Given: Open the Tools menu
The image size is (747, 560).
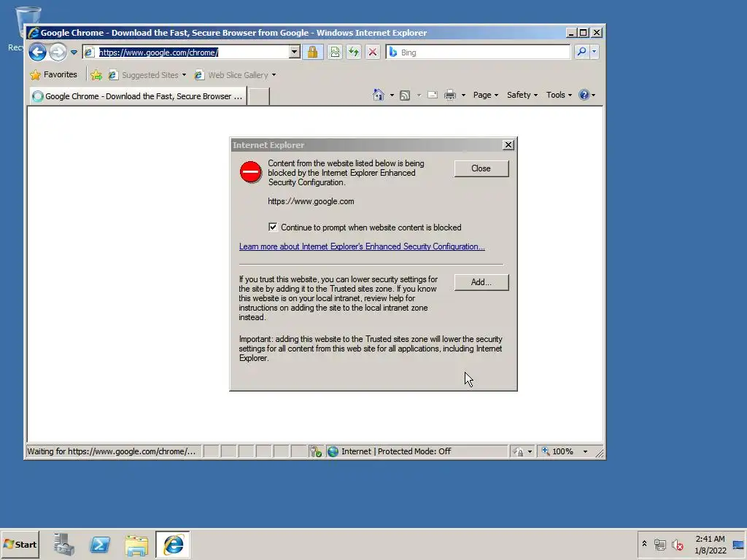Looking at the screenshot, I should 559,95.
